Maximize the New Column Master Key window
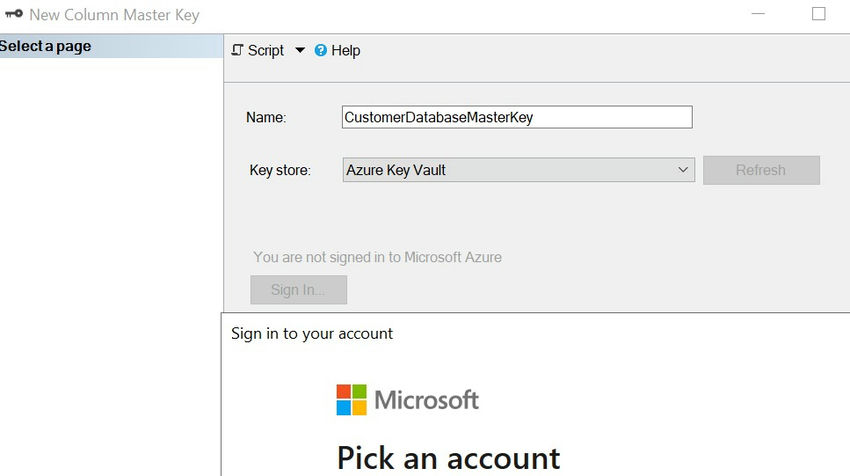Viewport: 850px width, 476px height. click(x=819, y=14)
